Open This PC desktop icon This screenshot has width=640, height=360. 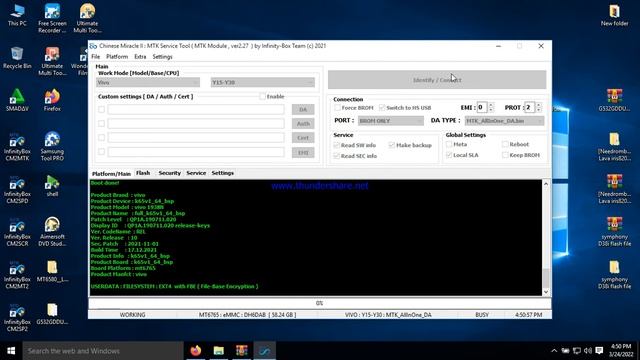pyautogui.click(x=17, y=16)
